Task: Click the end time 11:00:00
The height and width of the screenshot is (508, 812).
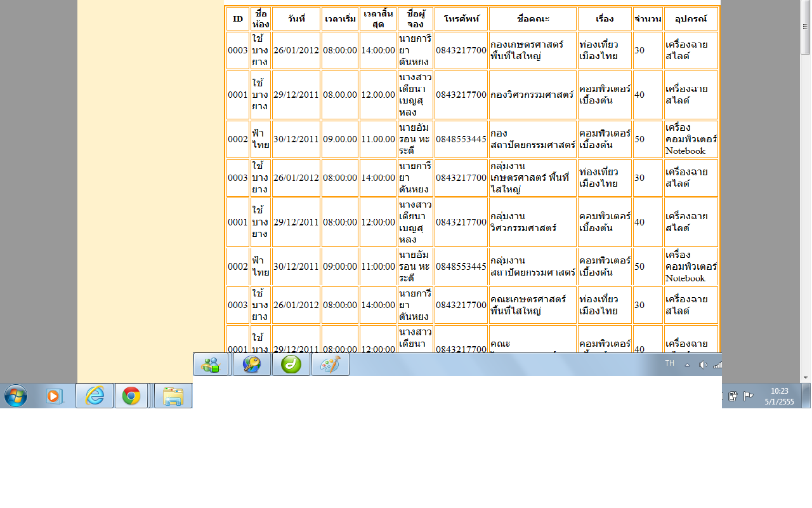Action: 378,267
